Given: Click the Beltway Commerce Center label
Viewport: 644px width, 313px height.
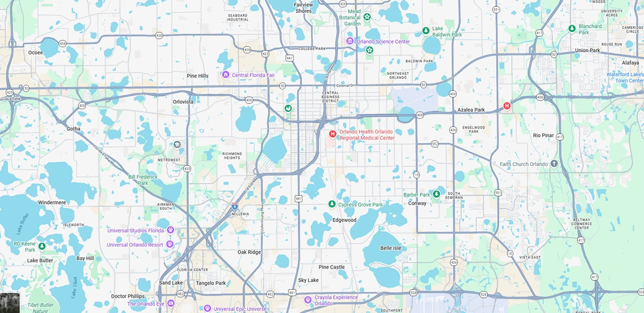Looking at the screenshot, I should pyautogui.click(x=582, y=224).
